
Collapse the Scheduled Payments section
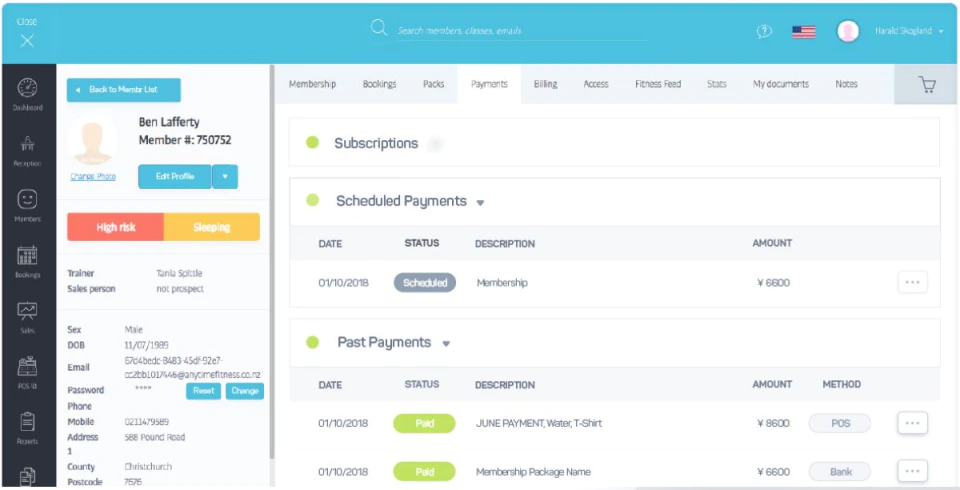tap(480, 203)
